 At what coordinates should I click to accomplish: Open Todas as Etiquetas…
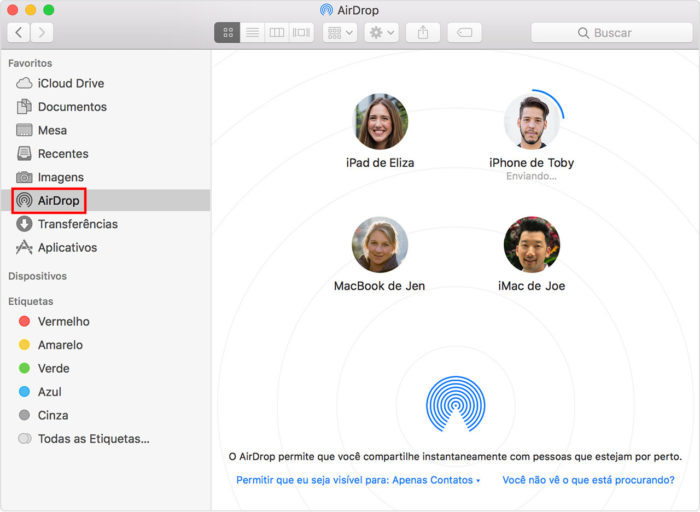(106, 439)
